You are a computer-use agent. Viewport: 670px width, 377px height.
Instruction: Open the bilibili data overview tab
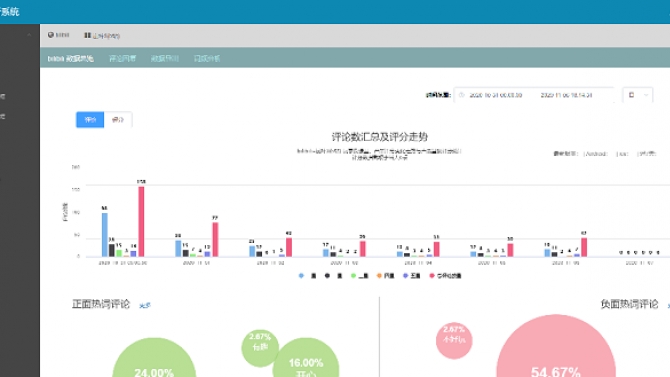71,59
